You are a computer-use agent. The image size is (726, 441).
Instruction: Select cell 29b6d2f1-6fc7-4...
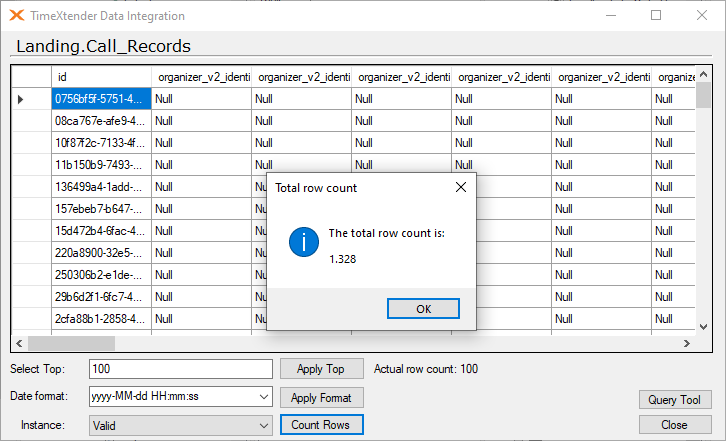point(101,297)
